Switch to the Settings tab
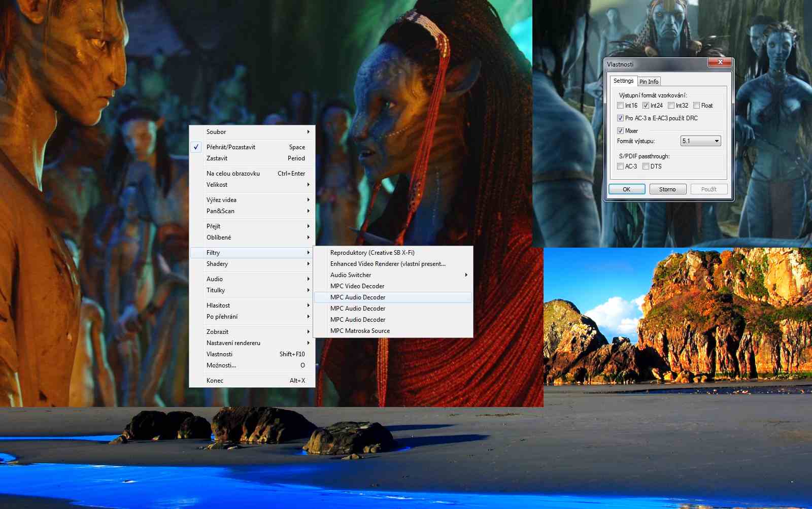Image resolution: width=812 pixels, height=509 pixels. click(623, 81)
